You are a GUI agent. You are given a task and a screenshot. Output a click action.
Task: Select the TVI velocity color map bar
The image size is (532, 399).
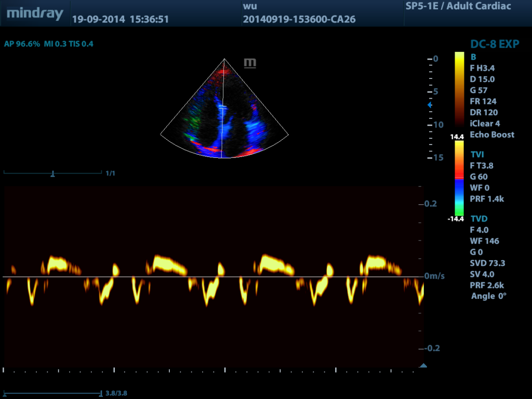tap(459, 178)
